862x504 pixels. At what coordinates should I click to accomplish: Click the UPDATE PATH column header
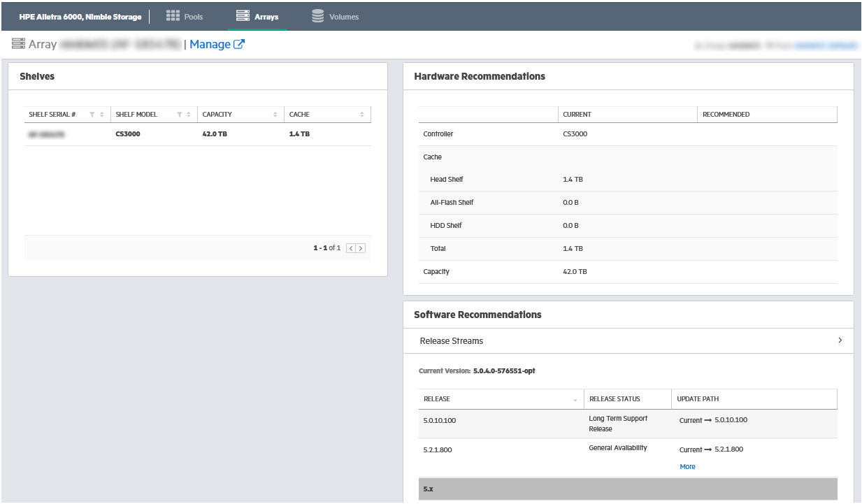click(x=698, y=399)
